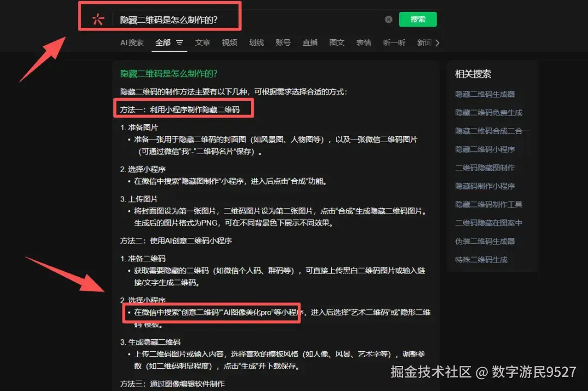Switch to the AI搜索 tab
The width and height of the screenshot is (588, 391).
tap(131, 42)
